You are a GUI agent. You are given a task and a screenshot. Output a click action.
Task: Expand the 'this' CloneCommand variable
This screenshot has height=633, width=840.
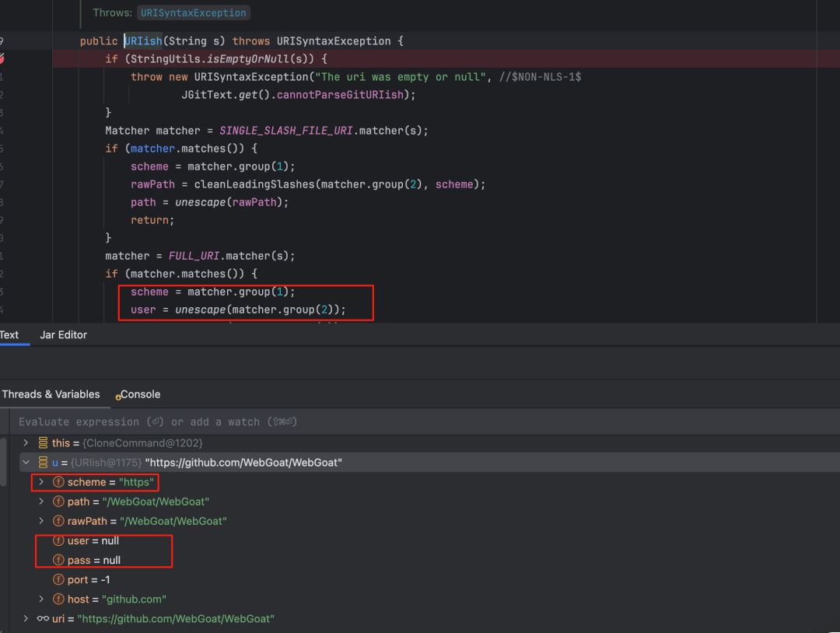click(x=25, y=443)
